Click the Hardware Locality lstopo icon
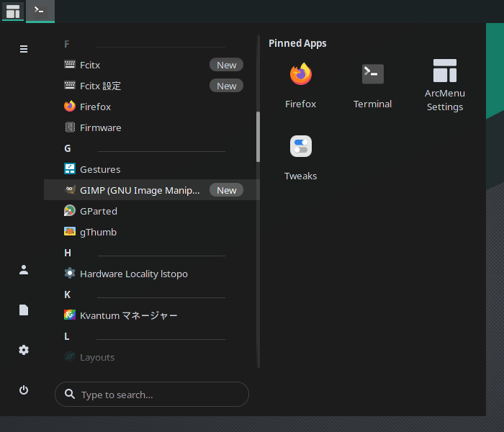Image resolution: width=504 pixels, height=432 pixels. [70, 273]
